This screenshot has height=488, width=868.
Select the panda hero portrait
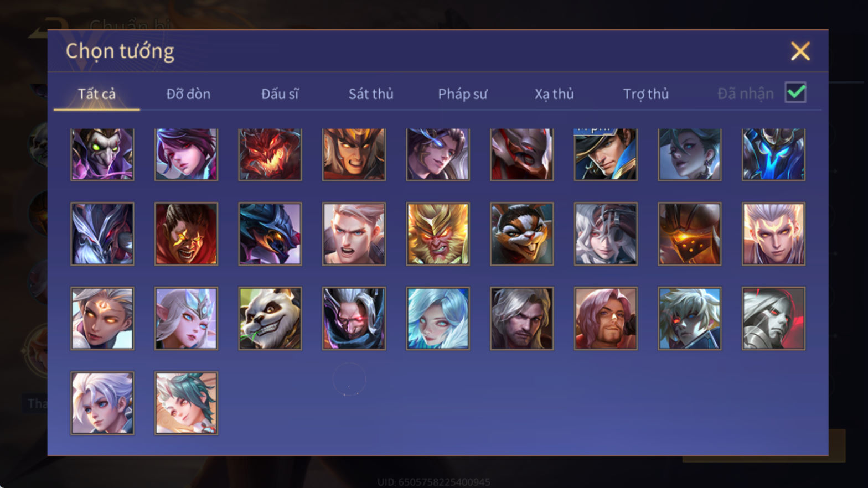coord(270,318)
